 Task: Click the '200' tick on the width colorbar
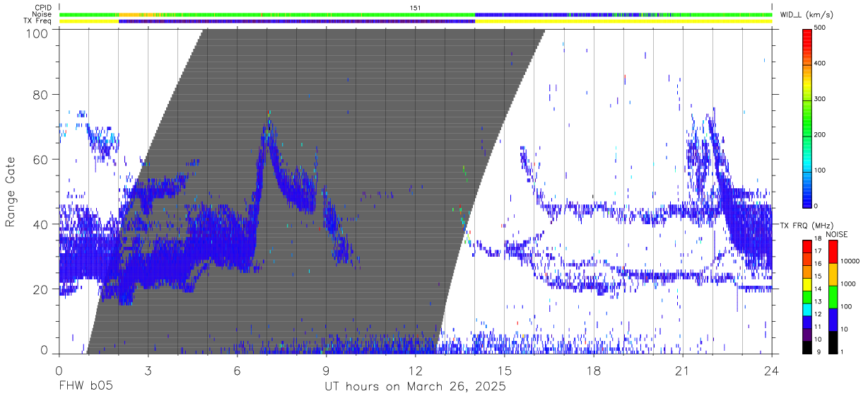(x=821, y=134)
